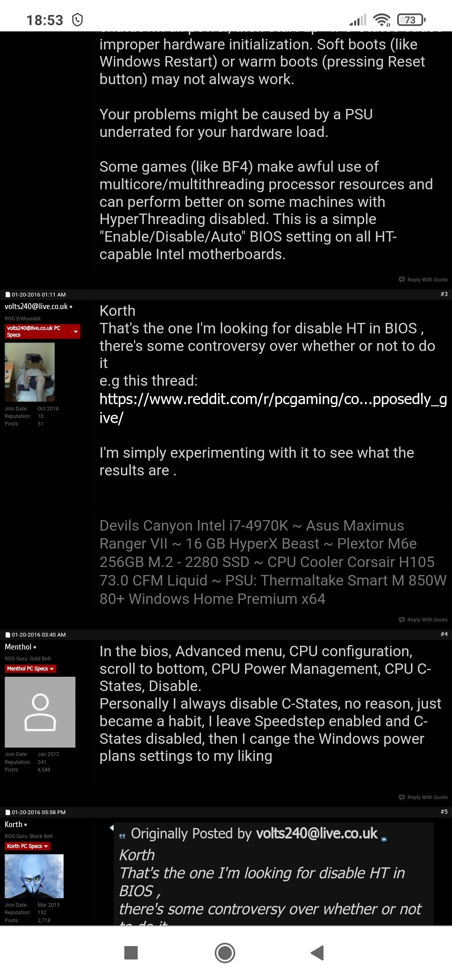The image size is (452, 980).
Task: Open post icon beside 01-20-2016 05:58 PM
Action: [8, 812]
